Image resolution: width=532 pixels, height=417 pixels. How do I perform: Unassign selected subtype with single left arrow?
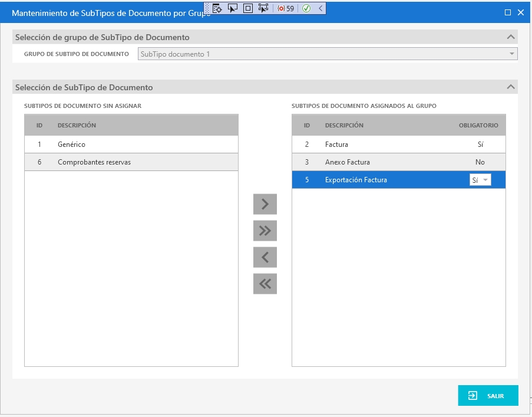click(265, 257)
